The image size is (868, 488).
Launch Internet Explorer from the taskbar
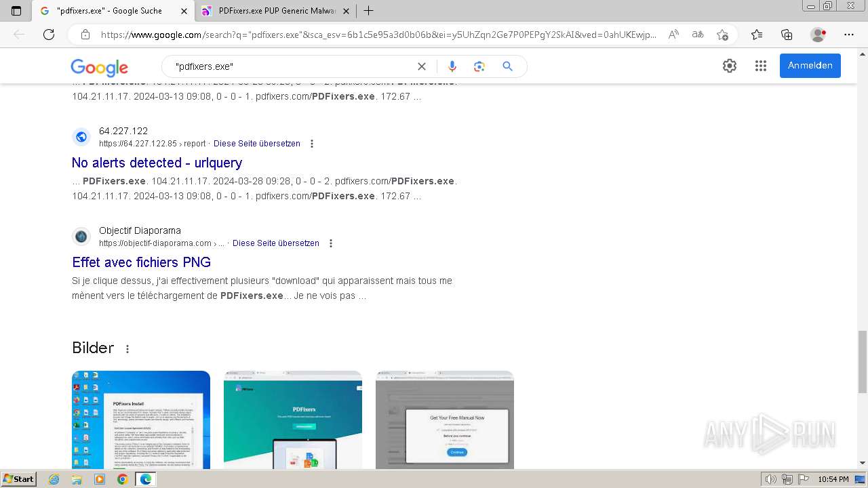tap(54, 479)
